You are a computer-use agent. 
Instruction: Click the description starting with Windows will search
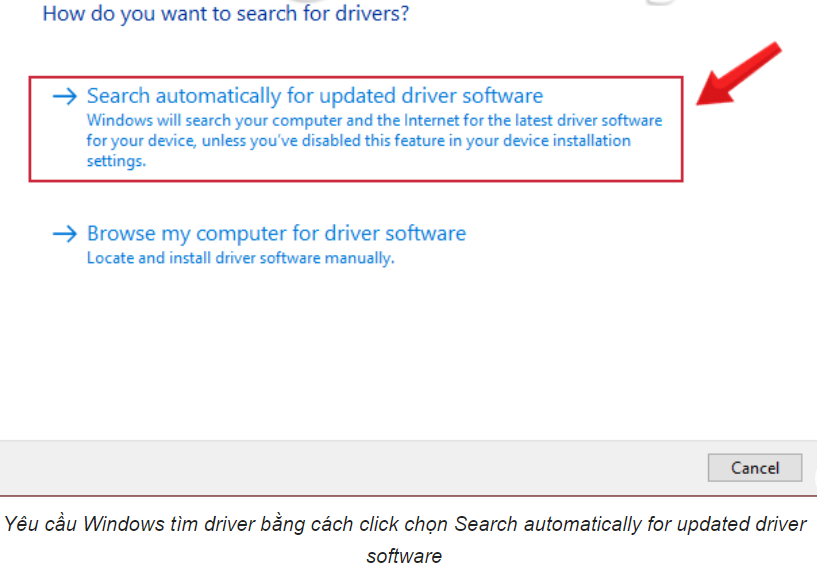coord(374,121)
